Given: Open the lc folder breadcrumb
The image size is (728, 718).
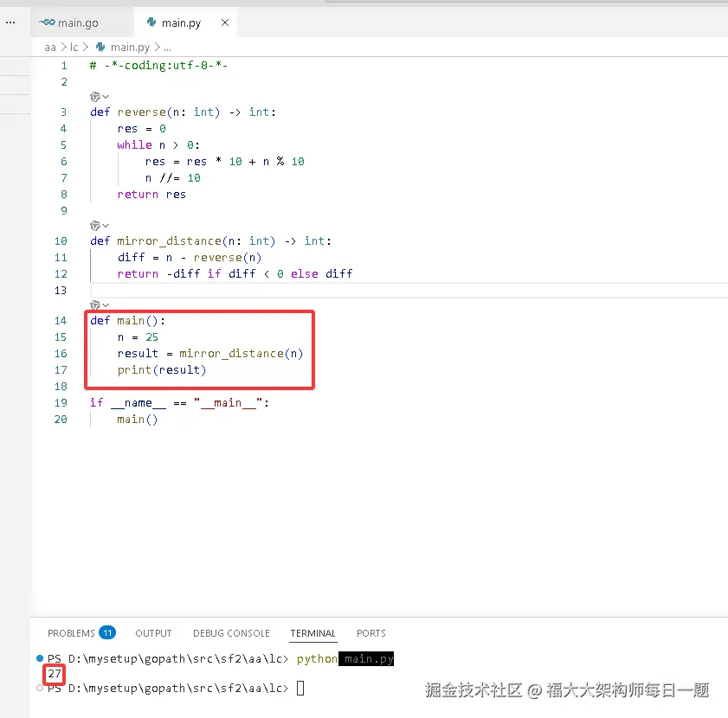Looking at the screenshot, I should point(74,48).
